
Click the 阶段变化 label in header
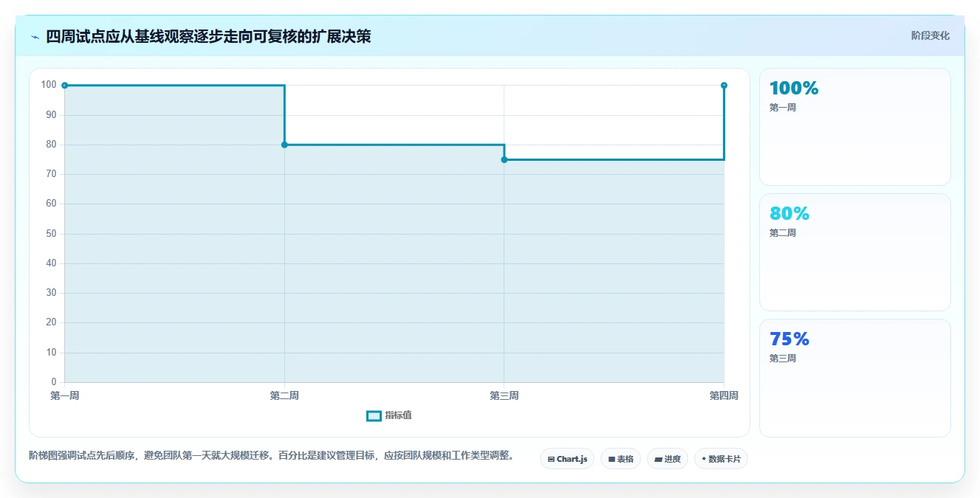coord(931,35)
